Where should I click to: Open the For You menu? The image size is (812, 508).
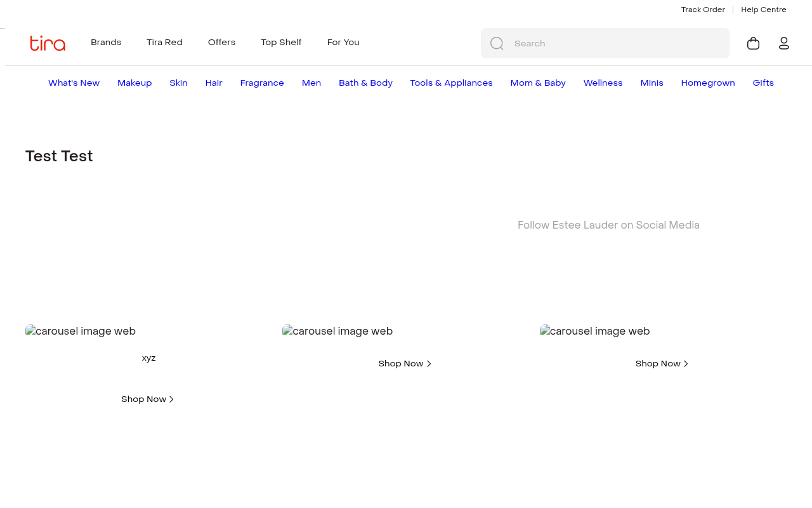(343, 43)
